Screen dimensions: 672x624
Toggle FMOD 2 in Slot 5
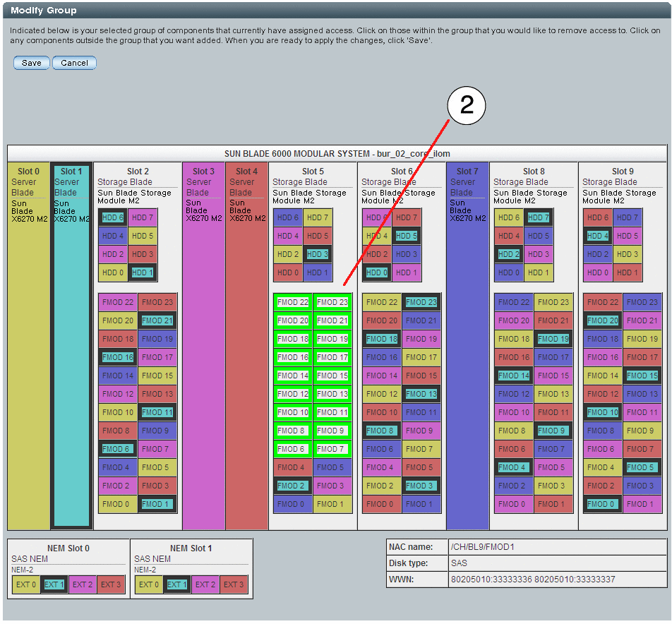[x=293, y=486]
